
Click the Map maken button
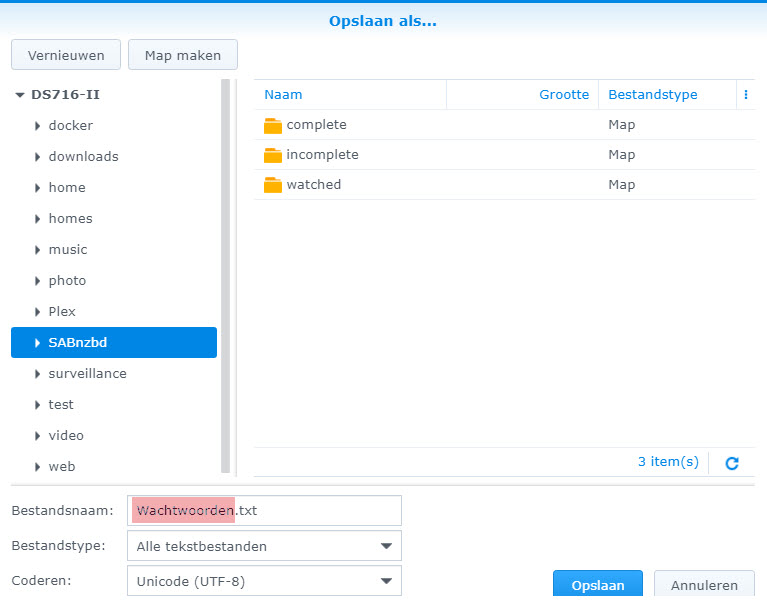tap(183, 55)
